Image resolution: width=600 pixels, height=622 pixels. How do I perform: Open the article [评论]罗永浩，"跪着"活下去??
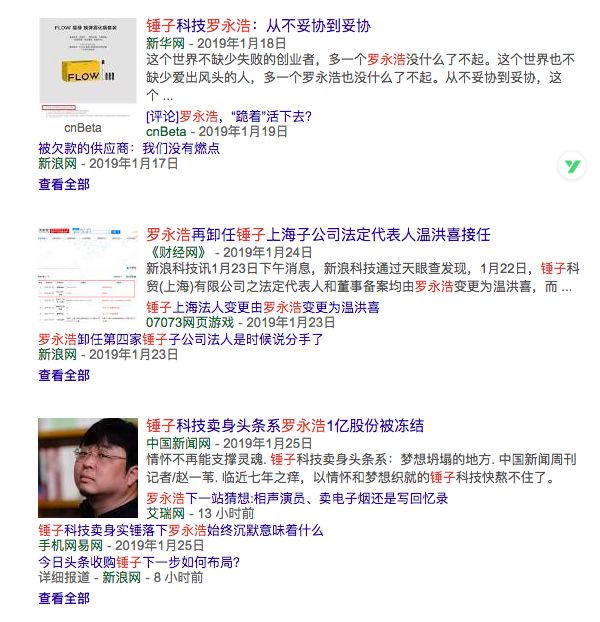pyautogui.click(x=229, y=116)
